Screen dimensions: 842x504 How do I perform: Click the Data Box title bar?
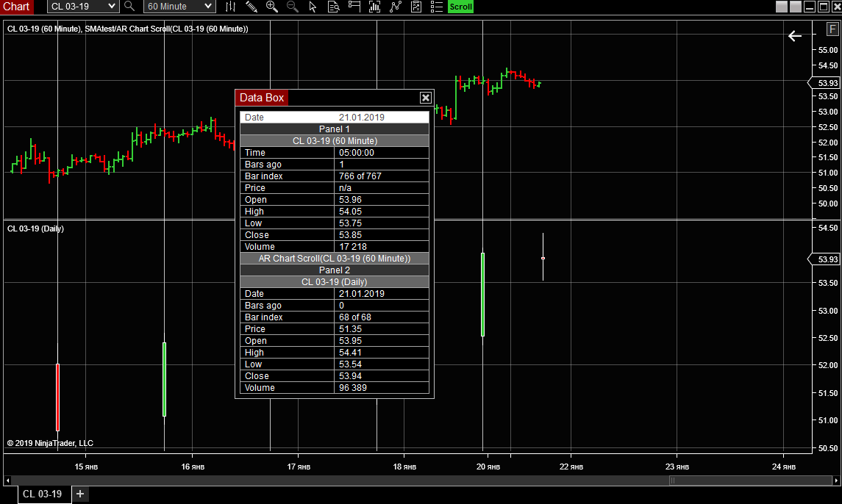pos(335,98)
